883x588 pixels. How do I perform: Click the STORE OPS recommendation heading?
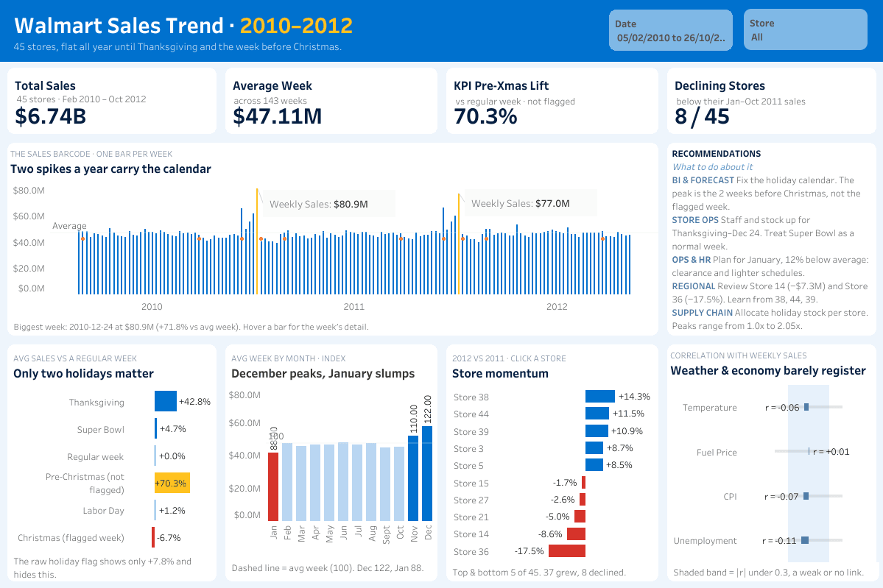coord(695,220)
